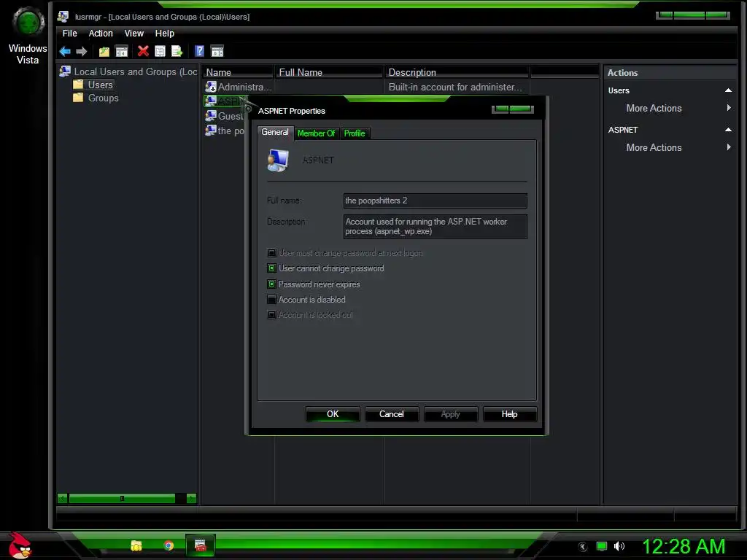Switch to the Member Of tab
747x560 pixels.
[316, 133]
